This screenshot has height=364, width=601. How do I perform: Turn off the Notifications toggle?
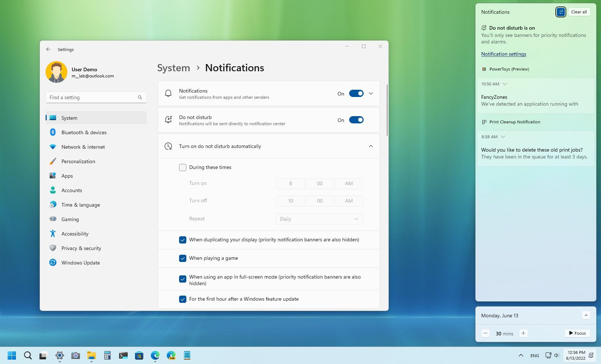pos(356,93)
